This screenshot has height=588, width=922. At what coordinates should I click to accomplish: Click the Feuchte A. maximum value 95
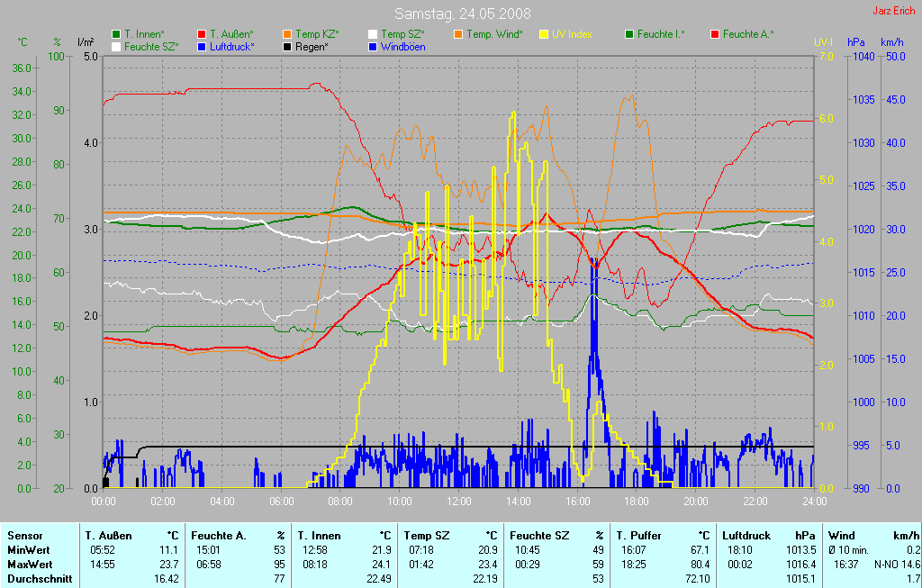(x=279, y=565)
